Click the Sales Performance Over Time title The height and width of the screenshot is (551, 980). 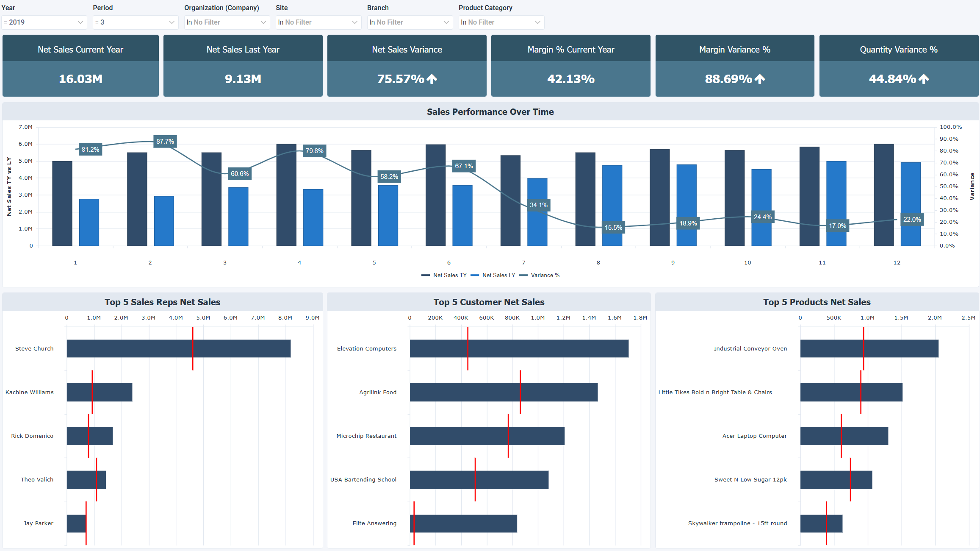click(490, 111)
